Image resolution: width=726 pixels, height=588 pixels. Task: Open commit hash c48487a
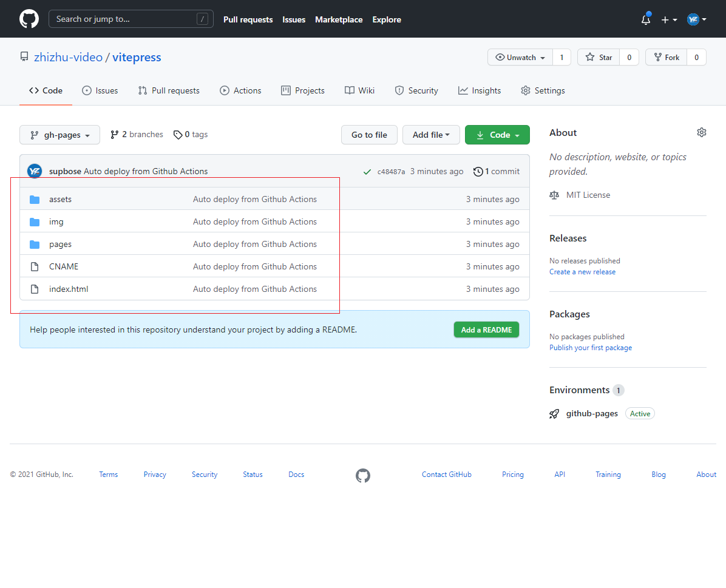coord(392,172)
